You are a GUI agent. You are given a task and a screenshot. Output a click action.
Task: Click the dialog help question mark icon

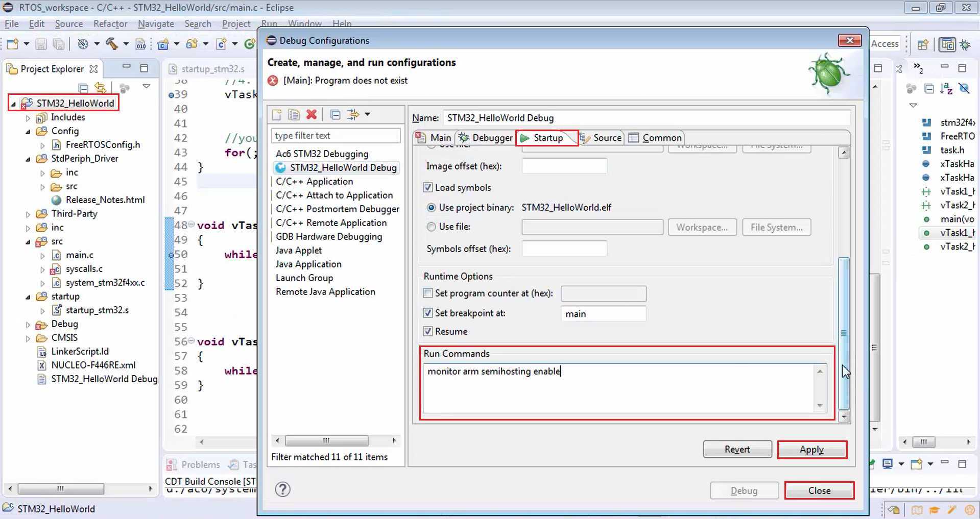click(x=282, y=489)
